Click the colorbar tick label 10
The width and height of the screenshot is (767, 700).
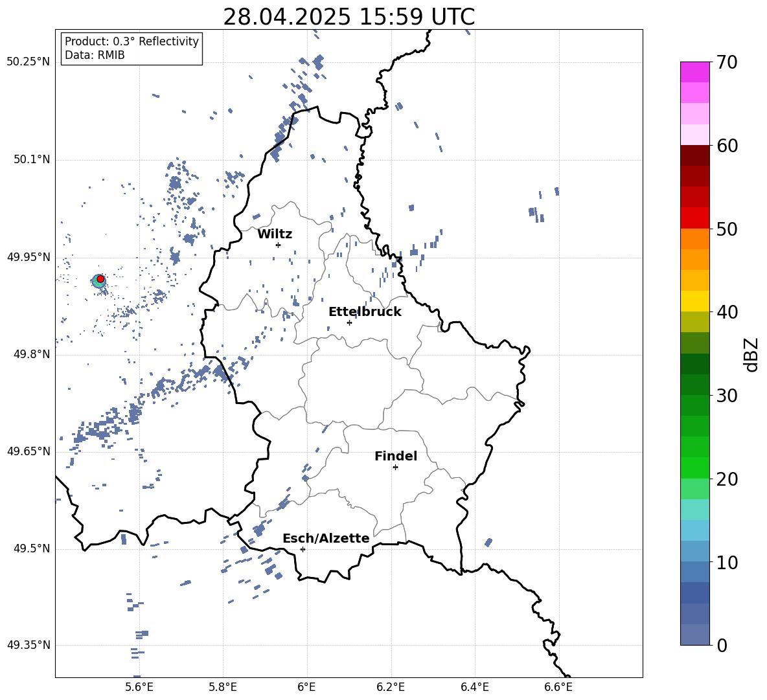pyautogui.click(x=727, y=563)
